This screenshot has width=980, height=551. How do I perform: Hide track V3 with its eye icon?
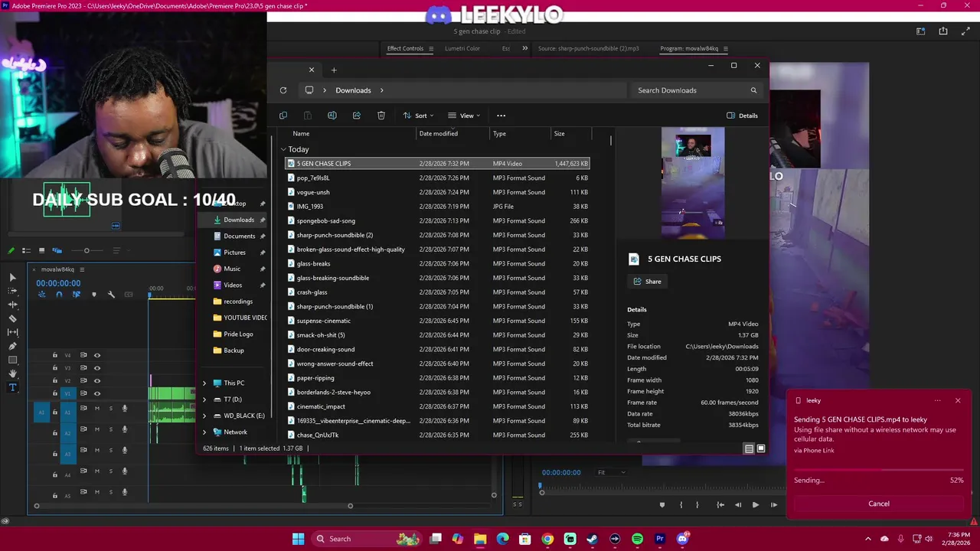click(96, 368)
